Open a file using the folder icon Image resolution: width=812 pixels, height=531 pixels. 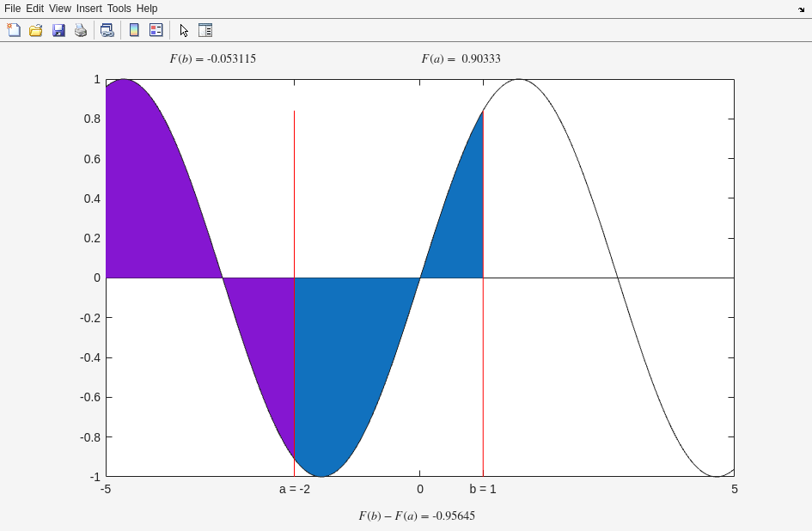point(36,30)
